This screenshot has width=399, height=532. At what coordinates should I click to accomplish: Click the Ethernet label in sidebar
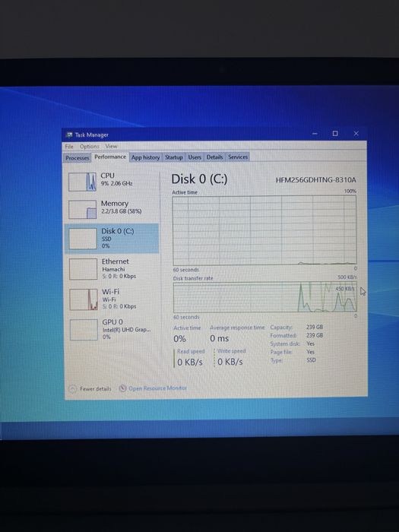tap(116, 261)
